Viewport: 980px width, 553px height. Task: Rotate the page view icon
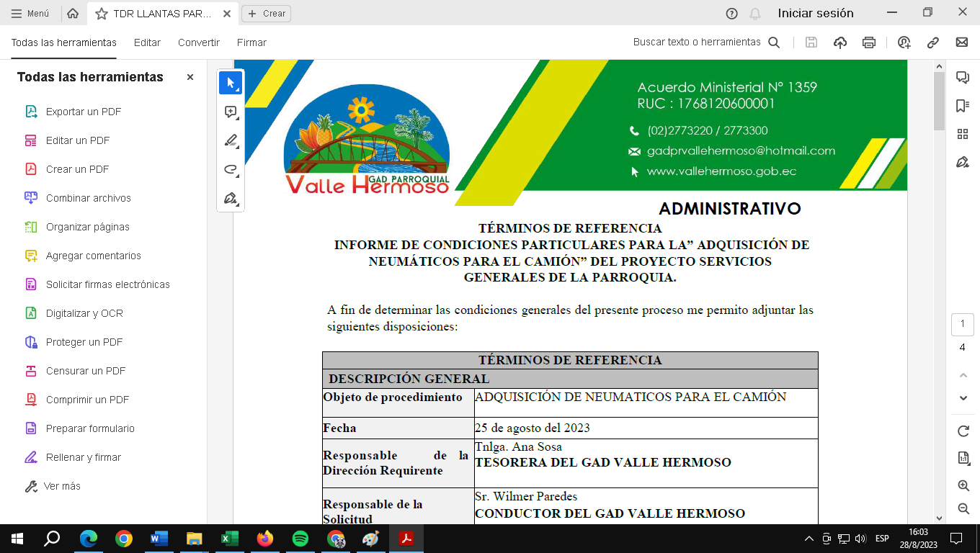point(963,431)
